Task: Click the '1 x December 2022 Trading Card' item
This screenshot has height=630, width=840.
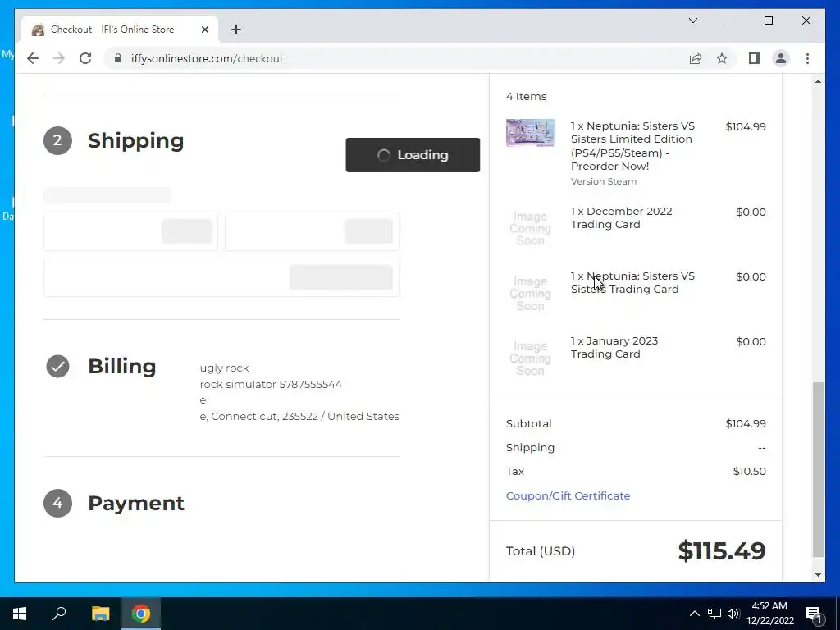Action: point(621,217)
